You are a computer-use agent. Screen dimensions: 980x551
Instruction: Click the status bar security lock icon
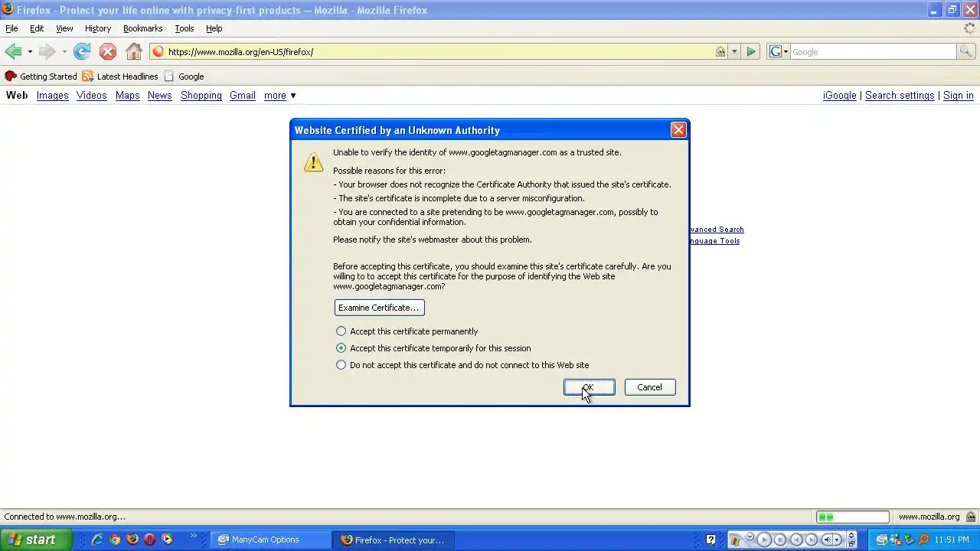(x=971, y=517)
